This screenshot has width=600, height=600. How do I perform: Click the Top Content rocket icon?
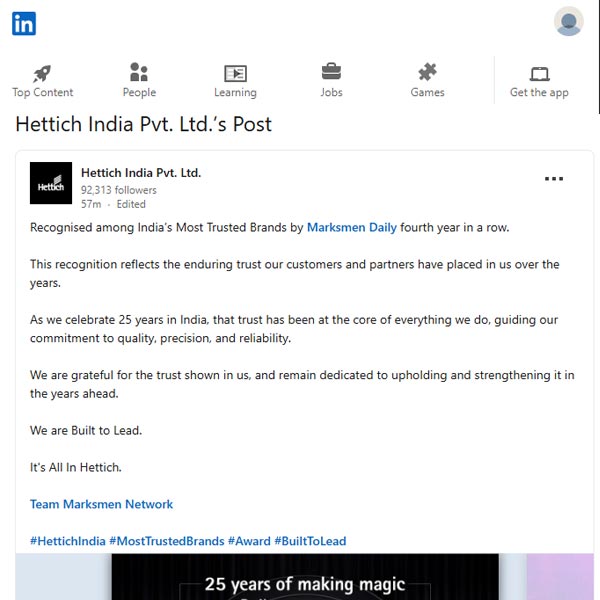pos(42,73)
